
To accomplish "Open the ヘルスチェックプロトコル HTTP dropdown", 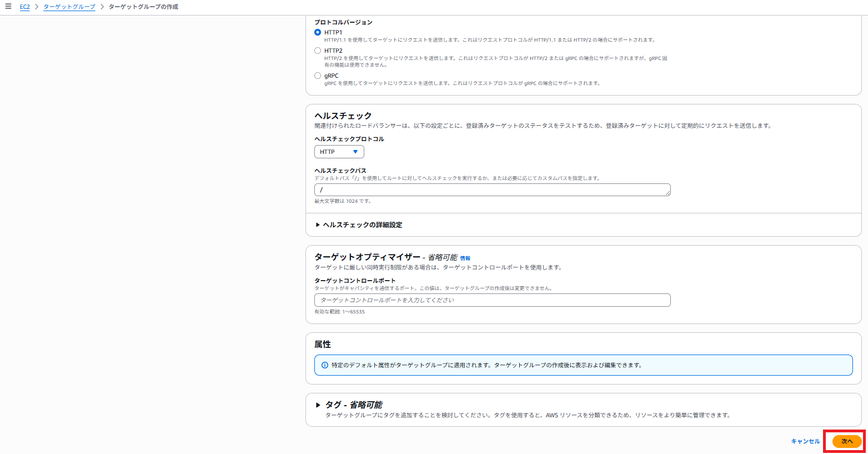I will [x=339, y=152].
